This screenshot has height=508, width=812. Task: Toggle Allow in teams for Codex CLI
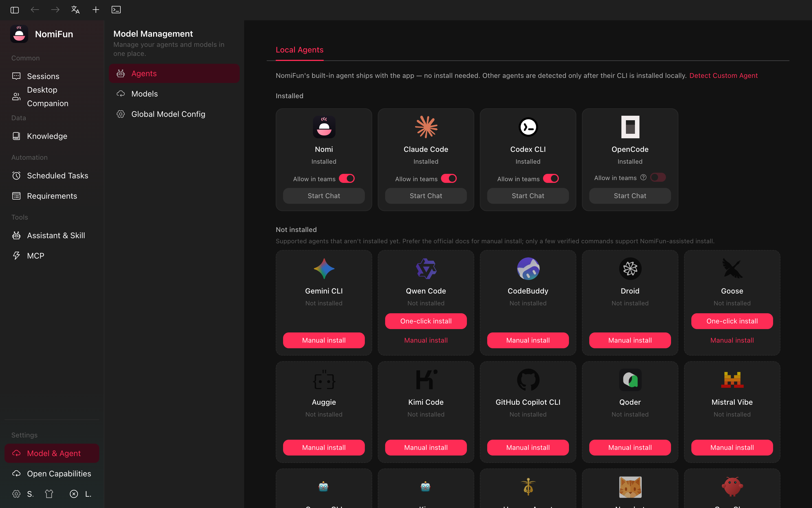[x=551, y=178]
